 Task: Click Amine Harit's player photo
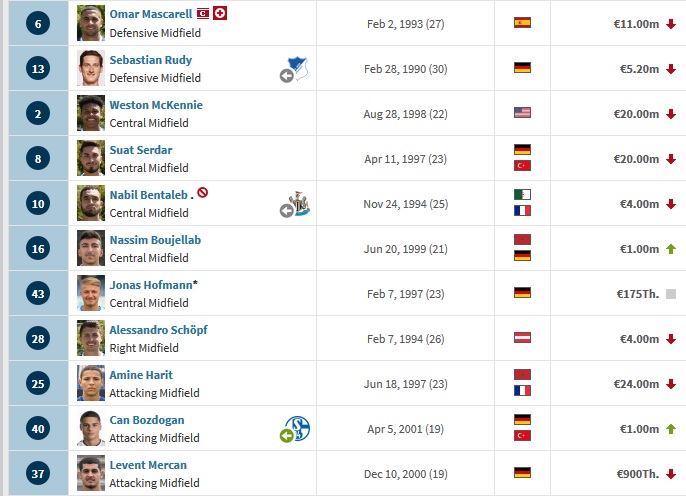91,383
